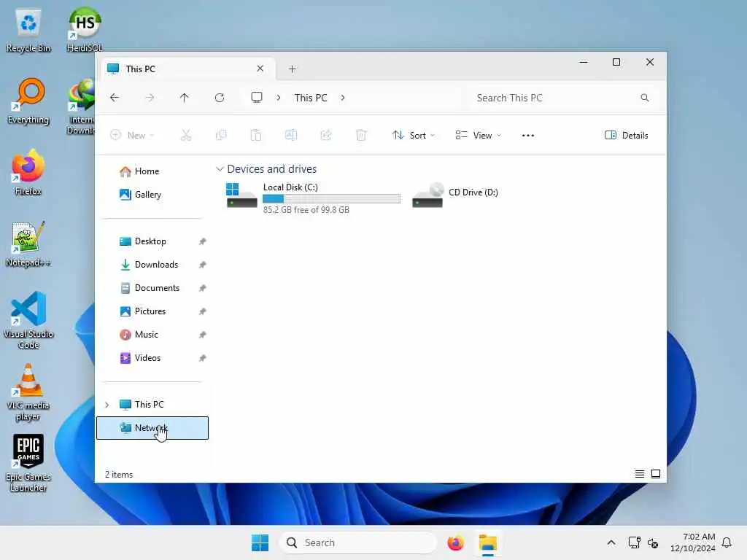This screenshot has width=747, height=560.
Task: Click the taskbar Search box
Action: click(358, 542)
